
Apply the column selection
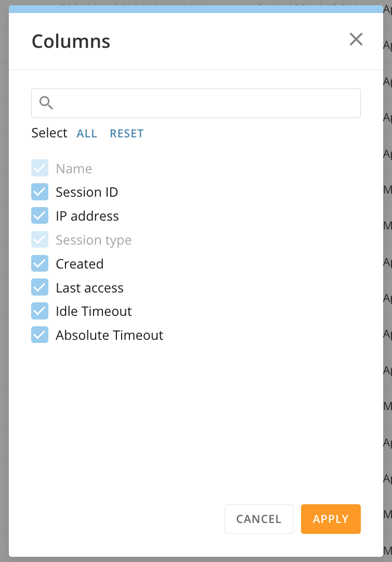[x=331, y=519]
